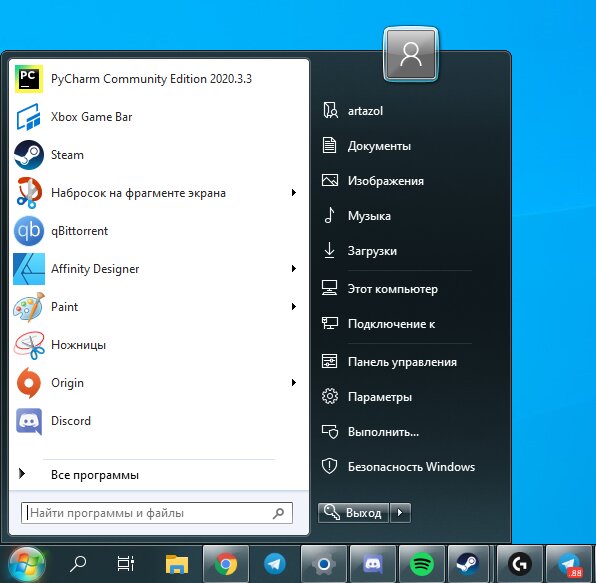Click the Telegram icon beside Chrome in the taskbar
Image resolution: width=596 pixels, height=583 pixels.
(x=274, y=564)
